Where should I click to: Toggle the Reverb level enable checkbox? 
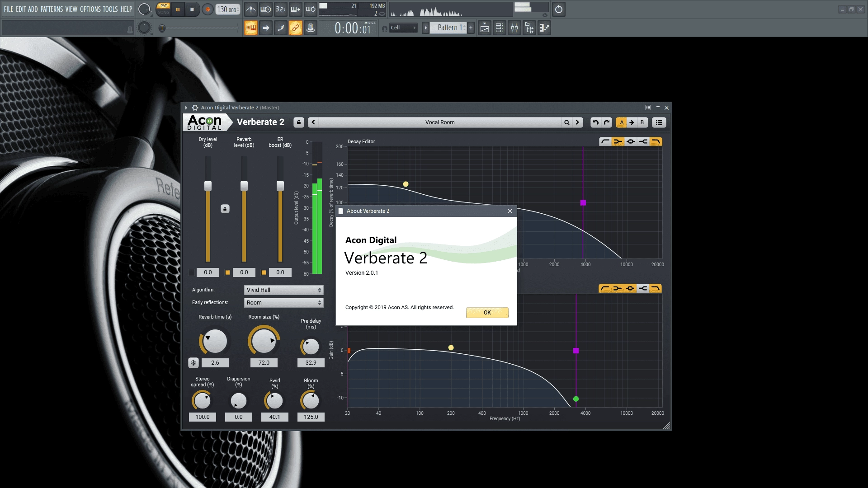[x=228, y=272]
